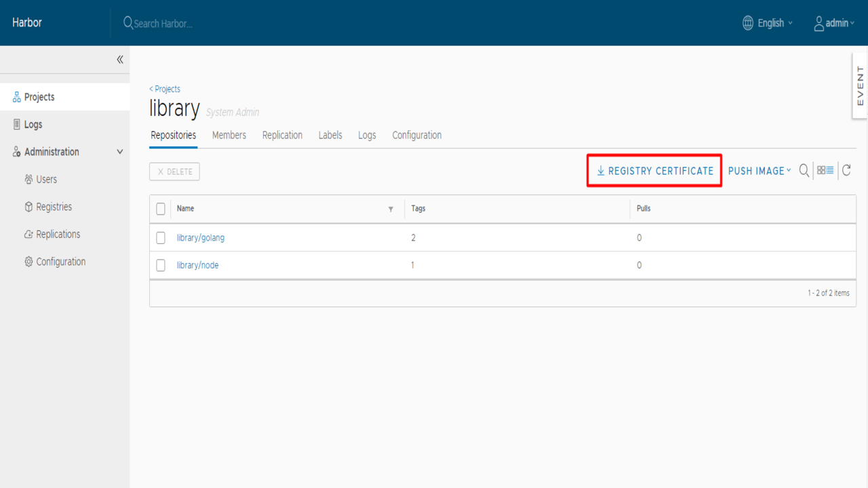Open the Configuration tab of library project
Screen dimensions: 868x488
(x=416, y=135)
